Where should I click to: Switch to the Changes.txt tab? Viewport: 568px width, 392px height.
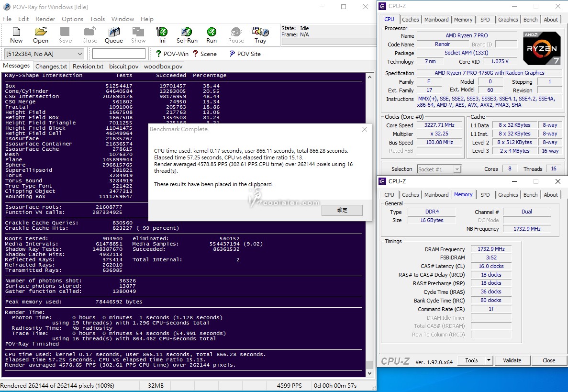(51, 67)
